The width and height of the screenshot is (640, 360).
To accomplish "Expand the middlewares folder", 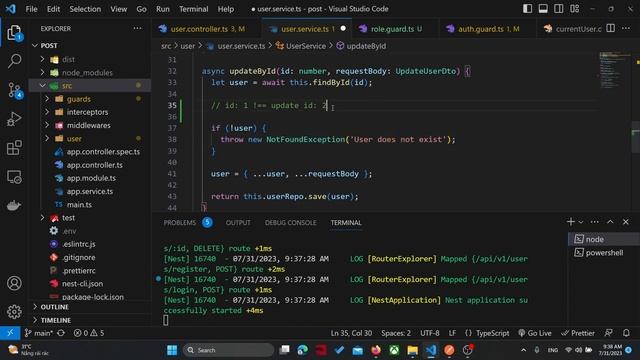I will point(47,125).
